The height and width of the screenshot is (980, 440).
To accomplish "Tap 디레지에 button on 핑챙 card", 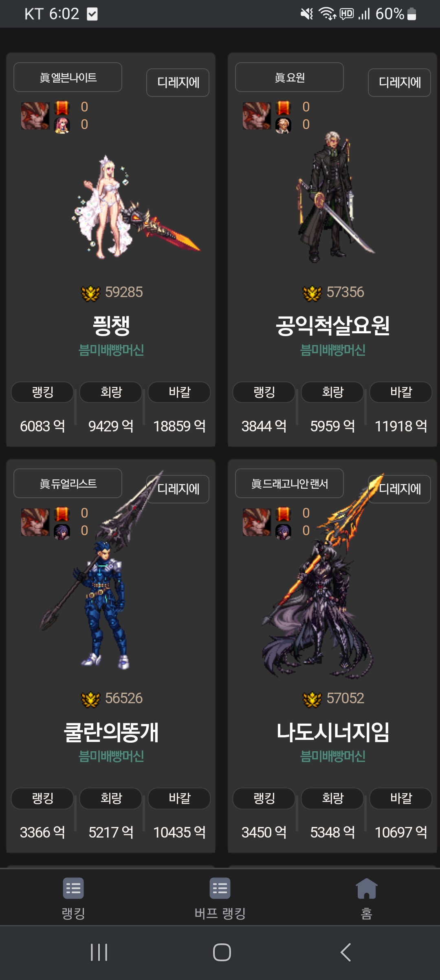I will coord(178,83).
